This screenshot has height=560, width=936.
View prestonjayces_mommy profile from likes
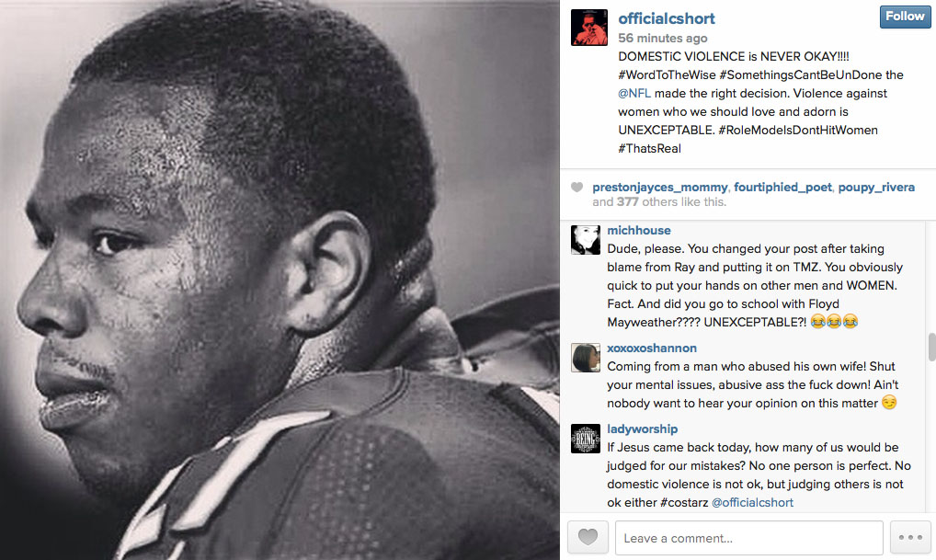tap(659, 188)
